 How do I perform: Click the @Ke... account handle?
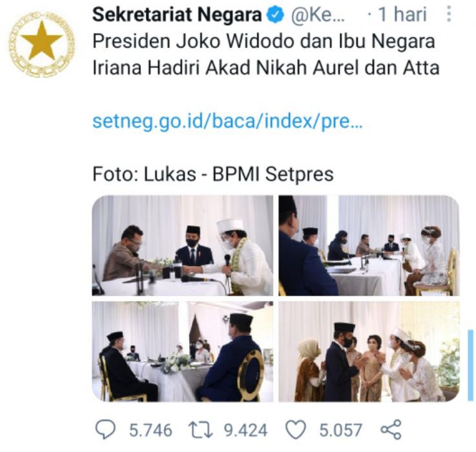point(318,15)
